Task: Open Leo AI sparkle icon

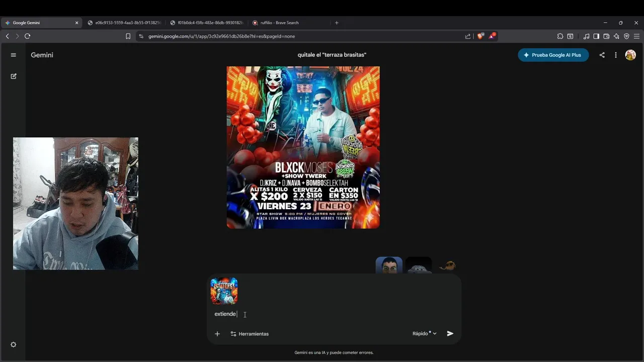Action: pos(616,36)
